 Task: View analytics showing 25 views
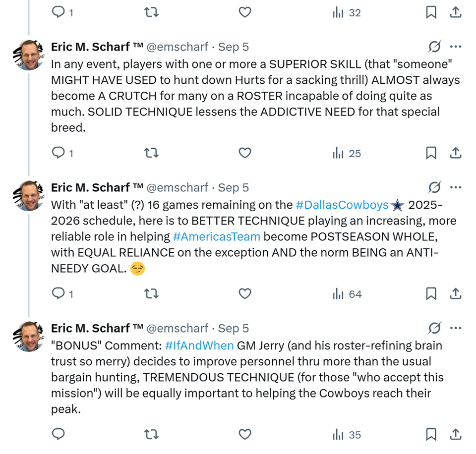point(347,153)
